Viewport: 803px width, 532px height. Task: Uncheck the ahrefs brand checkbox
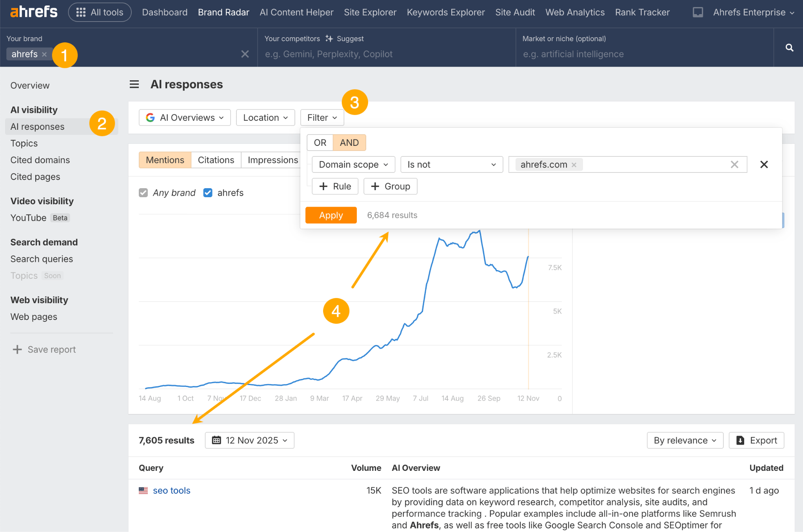(x=207, y=192)
